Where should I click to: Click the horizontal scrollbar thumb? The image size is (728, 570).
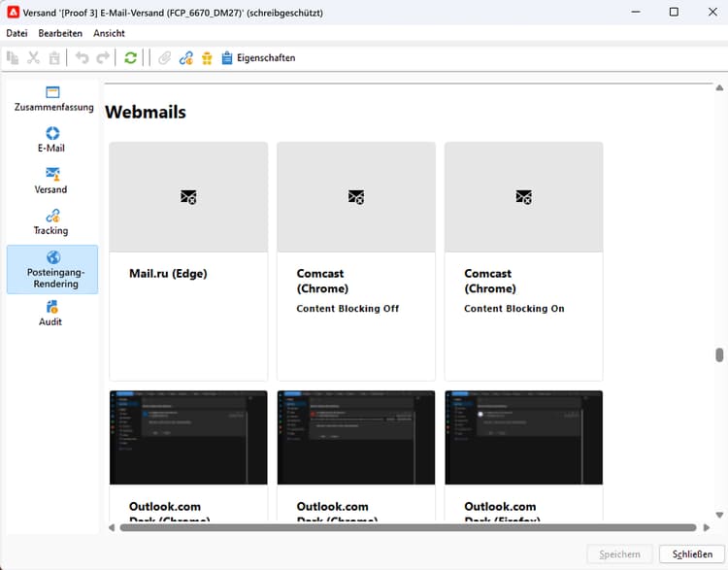pyautogui.click(x=408, y=527)
